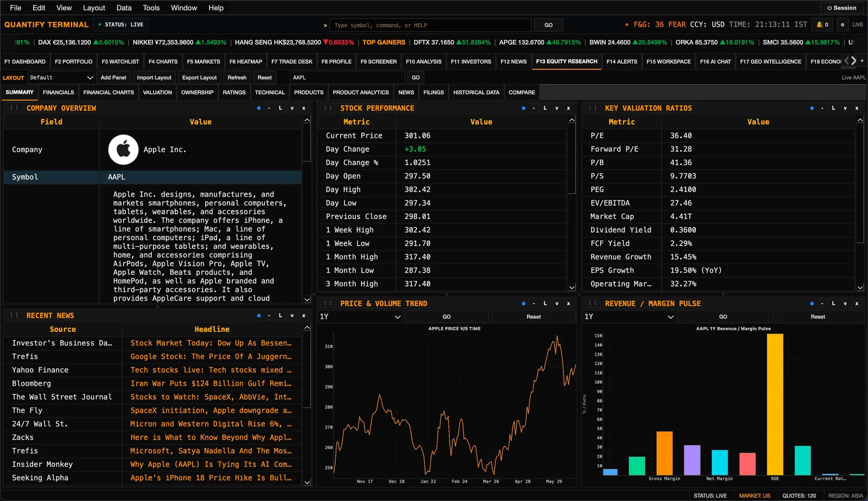Screen dimensions: 868x501
Task: Click Reset in Price & Volume Trend panel
Action: click(x=534, y=317)
